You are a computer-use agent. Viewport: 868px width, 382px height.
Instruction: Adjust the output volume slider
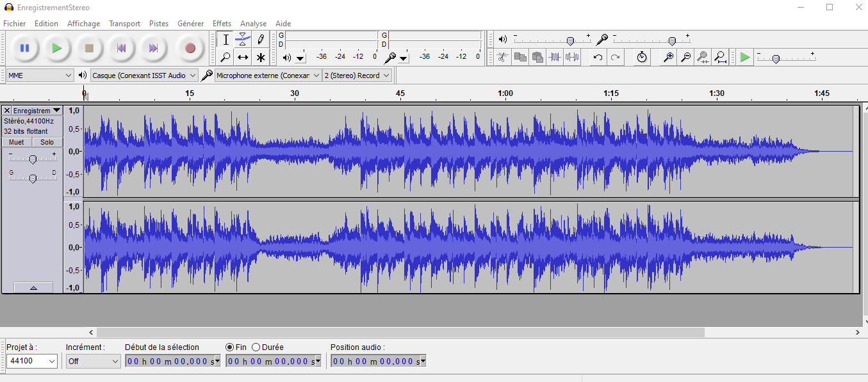(x=552, y=40)
